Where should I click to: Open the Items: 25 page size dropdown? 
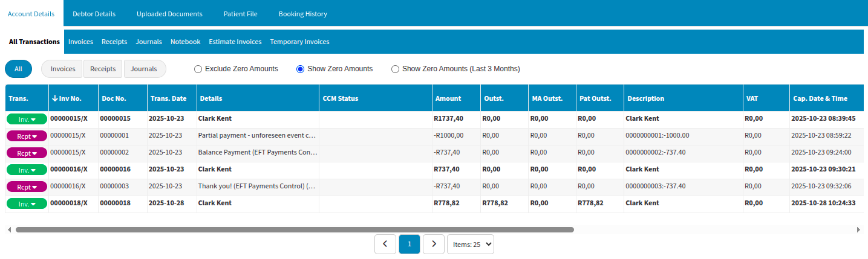click(471, 244)
